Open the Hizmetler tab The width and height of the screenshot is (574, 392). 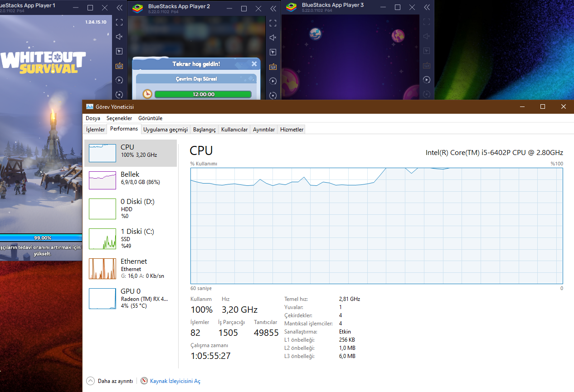[x=292, y=130]
